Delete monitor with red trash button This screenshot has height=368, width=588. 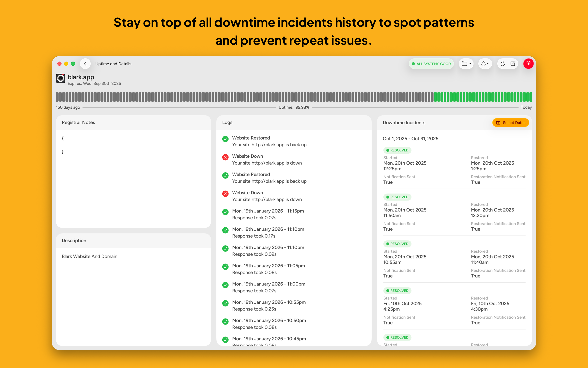pos(528,64)
